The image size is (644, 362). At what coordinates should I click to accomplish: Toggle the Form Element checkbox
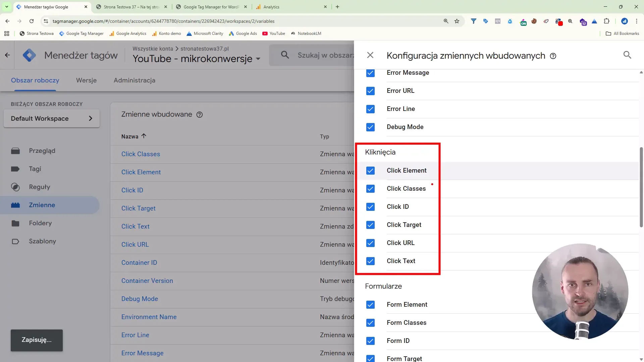pyautogui.click(x=370, y=305)
